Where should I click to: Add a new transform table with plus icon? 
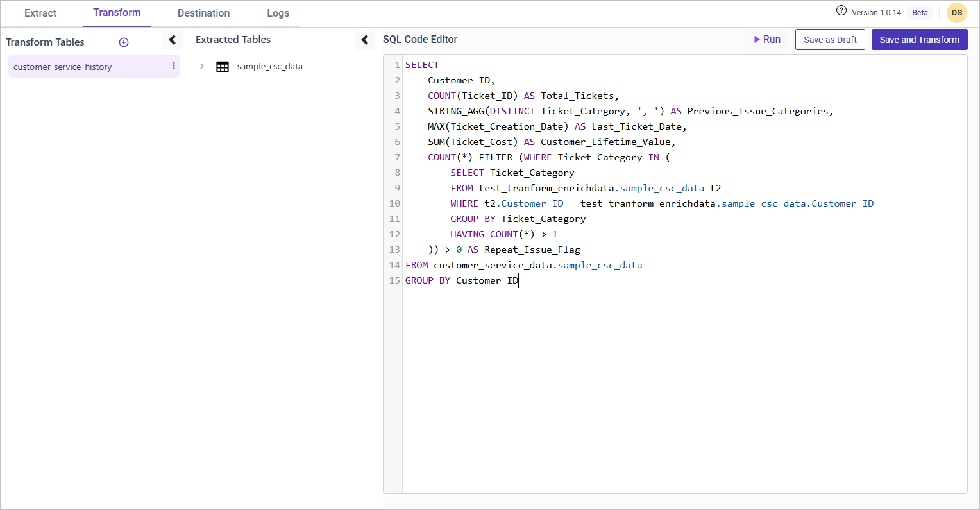[x=124, y=42]
